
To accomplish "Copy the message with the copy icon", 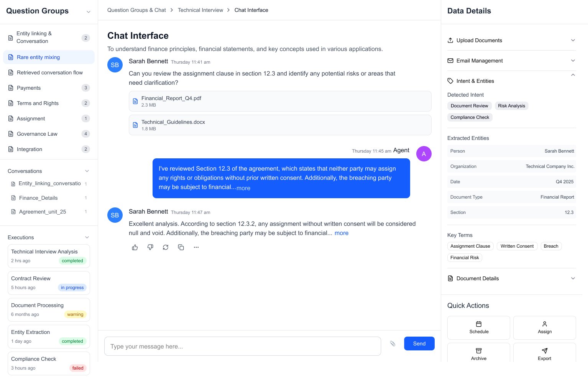I will 181,248.
